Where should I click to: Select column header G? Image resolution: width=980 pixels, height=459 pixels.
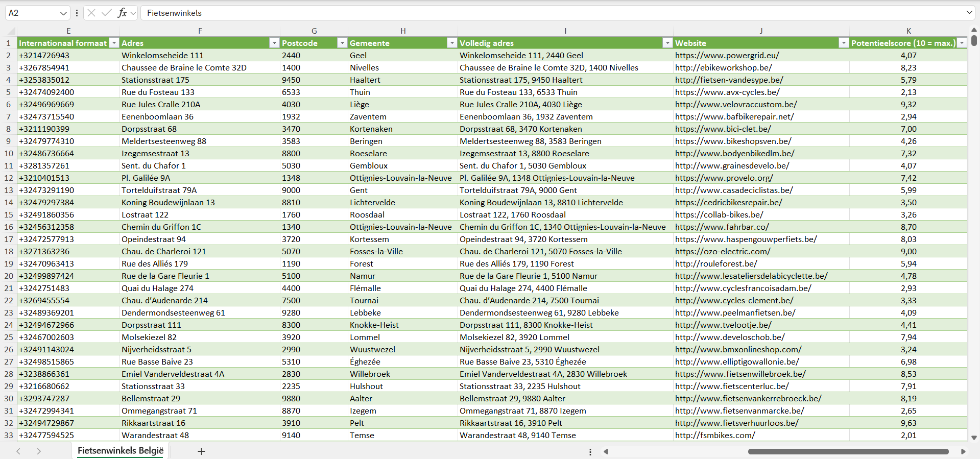click(x=314, y=31)
